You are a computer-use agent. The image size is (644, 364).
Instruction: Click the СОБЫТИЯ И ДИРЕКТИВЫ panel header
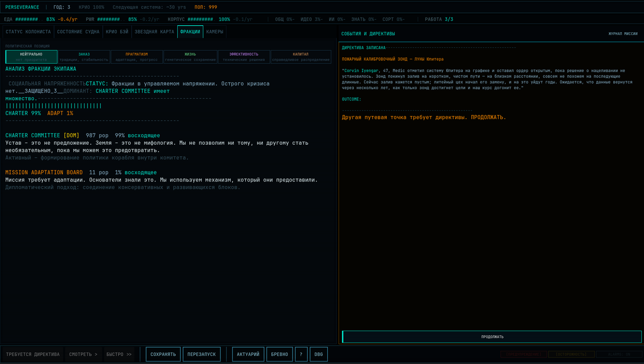coord(368,34)
